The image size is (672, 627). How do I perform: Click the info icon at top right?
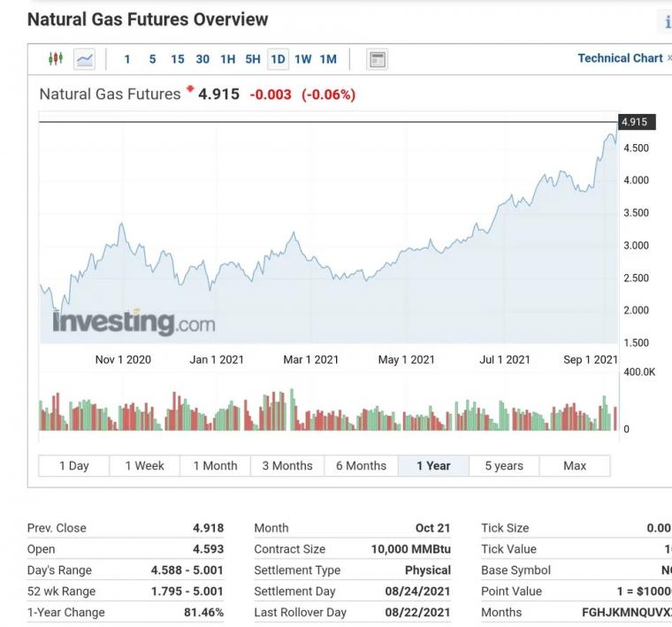666,21
